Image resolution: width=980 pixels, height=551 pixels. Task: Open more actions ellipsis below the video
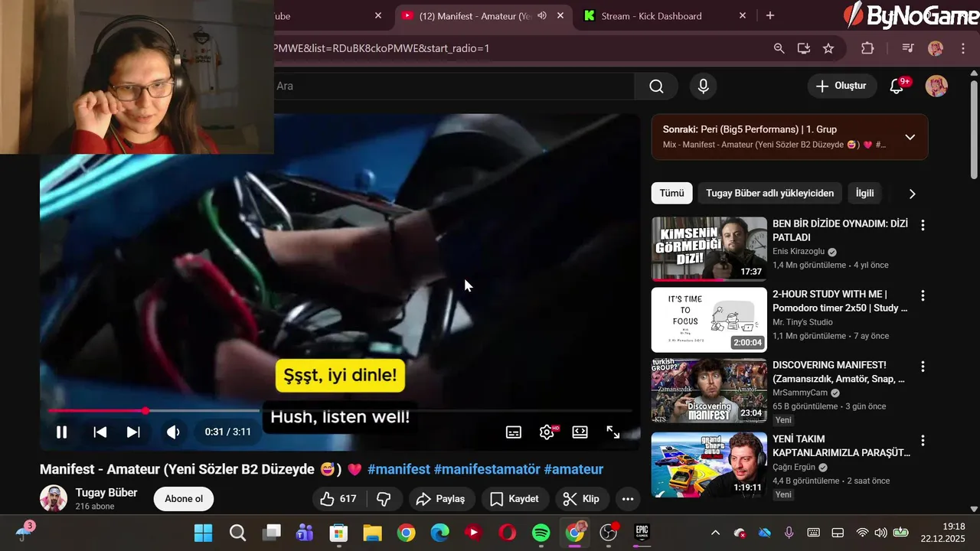coord(628,499)
